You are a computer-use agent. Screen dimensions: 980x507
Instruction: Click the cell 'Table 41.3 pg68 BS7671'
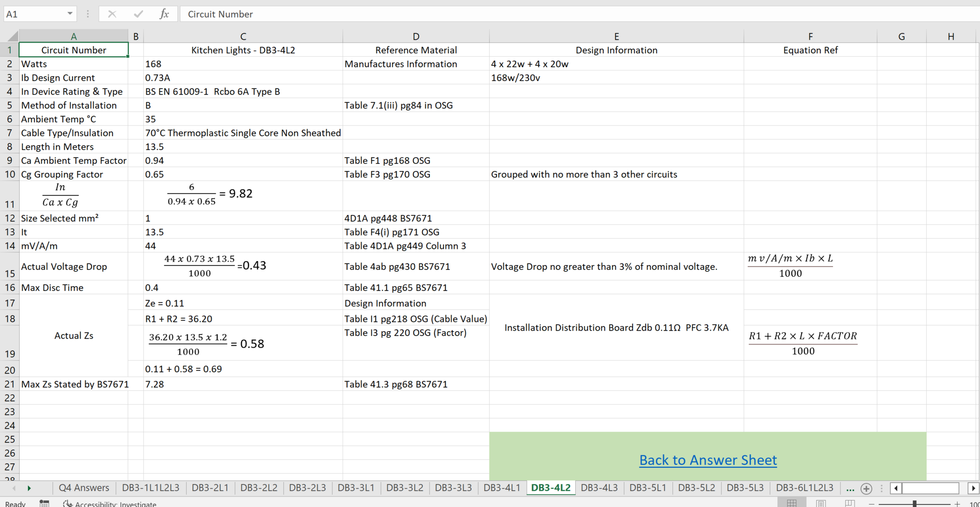(416, 384)
